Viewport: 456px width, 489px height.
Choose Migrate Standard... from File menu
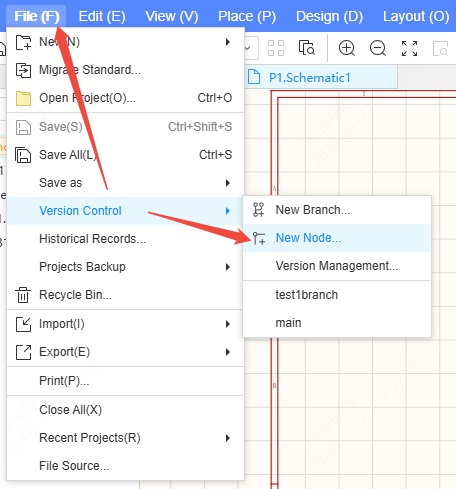(125, 70)
